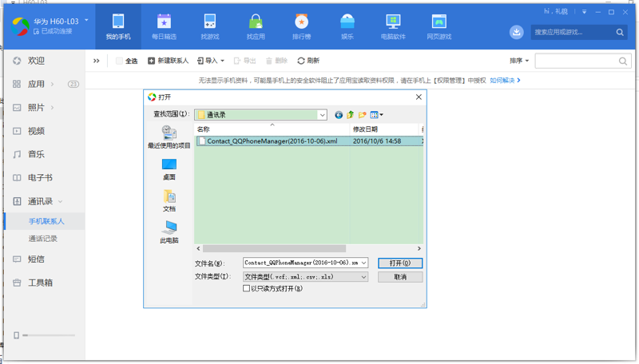Open 桌面 in places bar
Screen dimensions: 639x364
coord(169,169)
